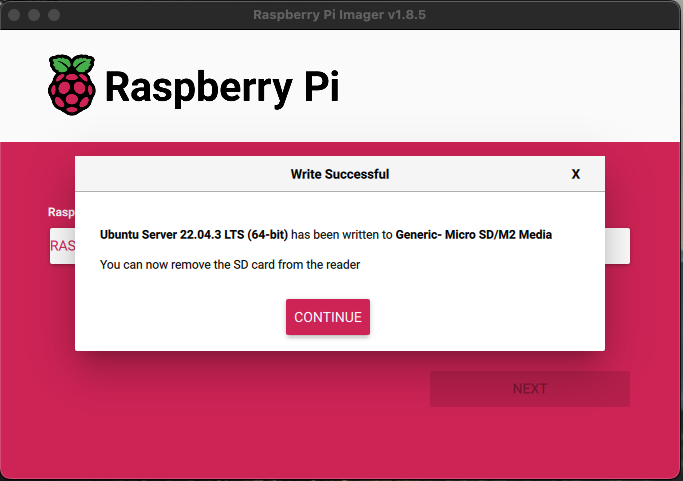Click the CONTINUE button

[328, 317]
